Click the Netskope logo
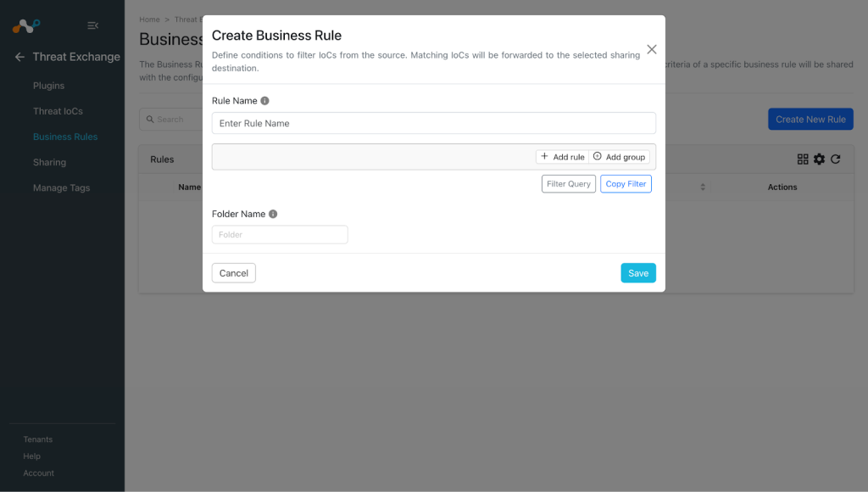The width and height of the screenshot is (868, 492). click(x=26, y=25)
